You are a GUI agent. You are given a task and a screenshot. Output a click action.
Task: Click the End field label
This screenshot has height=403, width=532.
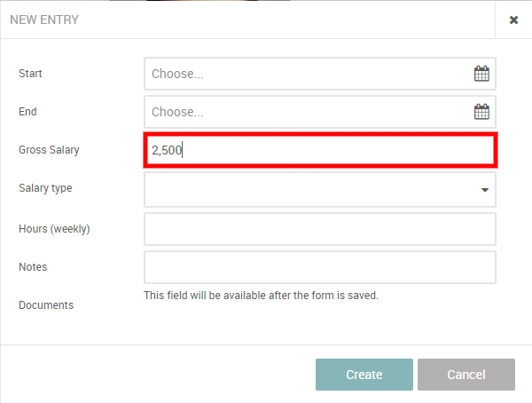coord(27,112)
